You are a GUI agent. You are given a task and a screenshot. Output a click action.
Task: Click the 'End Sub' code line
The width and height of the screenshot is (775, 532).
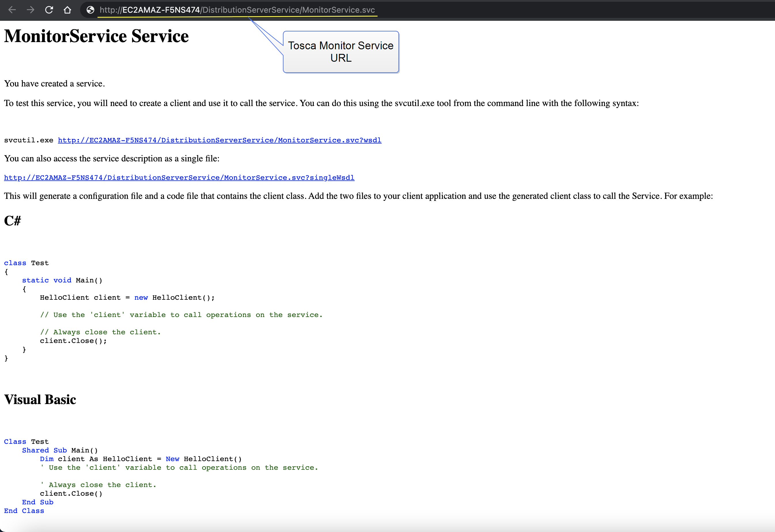pos(38,502)
